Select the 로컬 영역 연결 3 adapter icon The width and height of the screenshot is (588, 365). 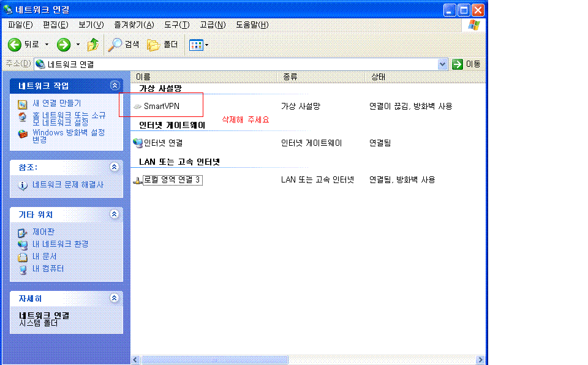137,180
